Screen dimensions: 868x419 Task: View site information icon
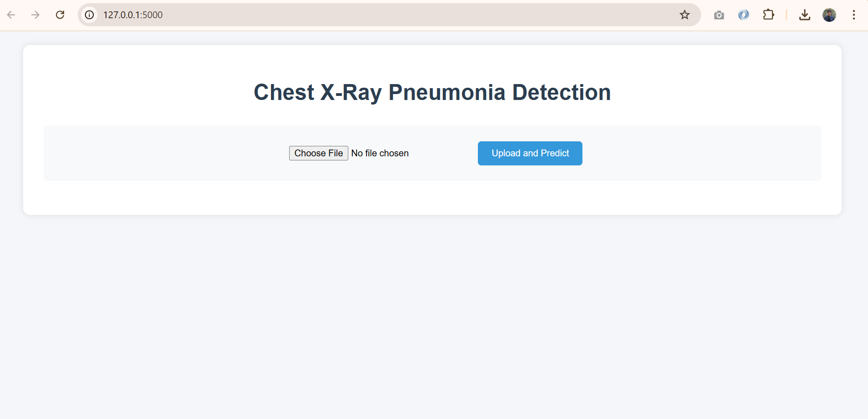pos(90,15)
